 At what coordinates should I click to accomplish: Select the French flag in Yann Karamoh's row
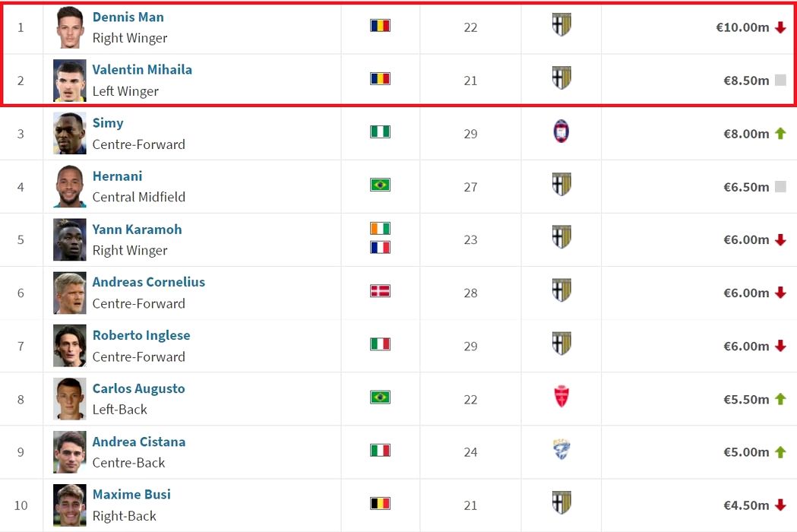click(380, 247)
